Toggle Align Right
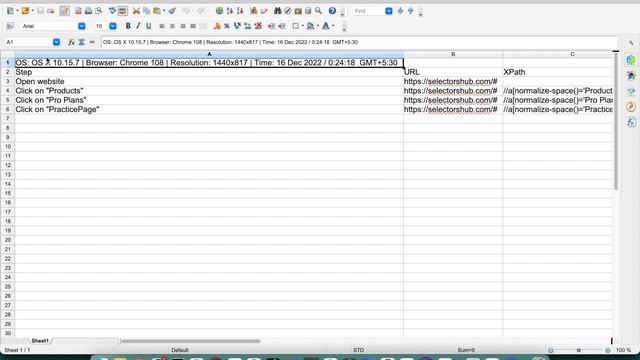 point(182,26)
